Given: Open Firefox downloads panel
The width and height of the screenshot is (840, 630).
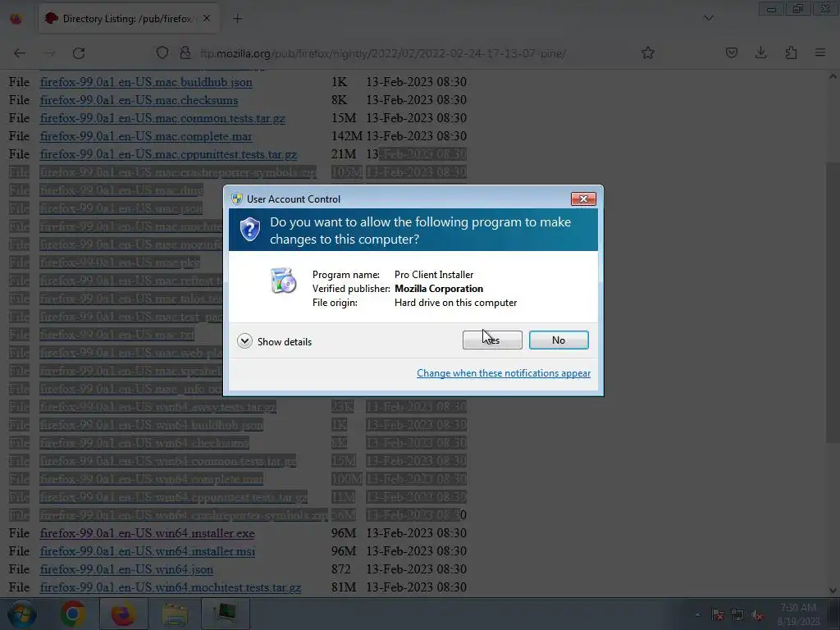Looking at the screenshot, I should click(x=760, y=53).
